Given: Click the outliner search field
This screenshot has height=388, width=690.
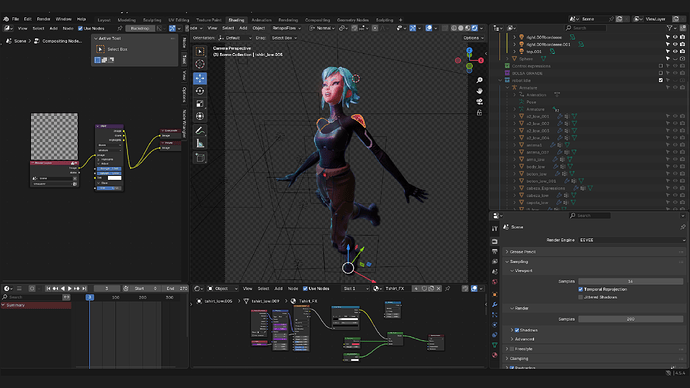Looking at the screenshot, I should point(585,28).
